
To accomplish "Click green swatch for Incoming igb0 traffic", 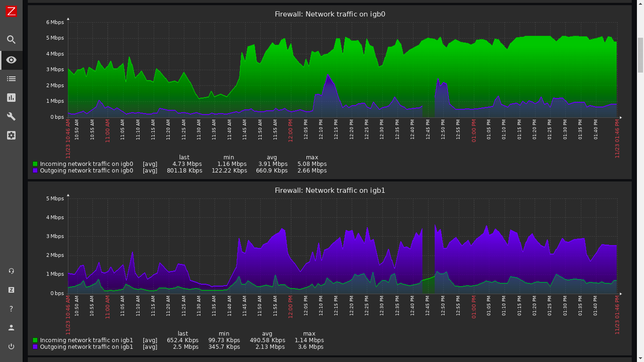I will tap(35, 164).
